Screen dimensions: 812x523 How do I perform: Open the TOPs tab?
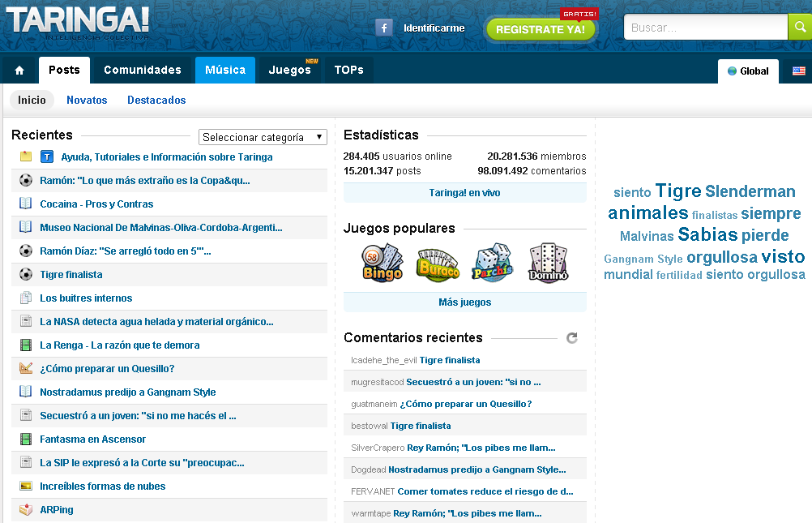(x=349, y=70)
